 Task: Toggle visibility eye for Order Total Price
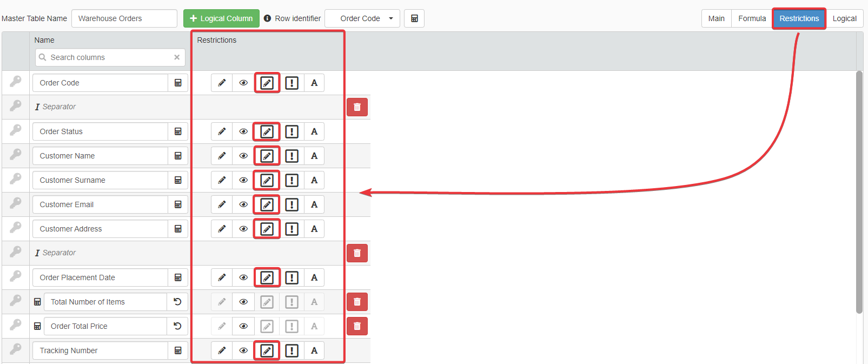coord(243,326)
